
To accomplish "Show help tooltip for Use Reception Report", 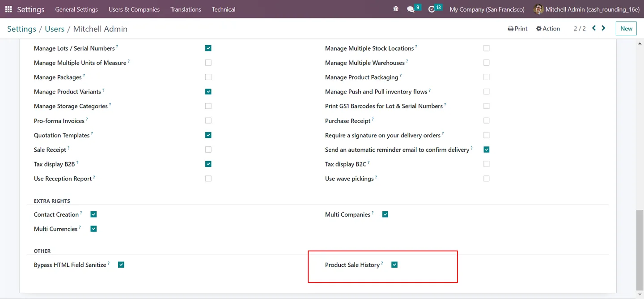I will [94, 177].
